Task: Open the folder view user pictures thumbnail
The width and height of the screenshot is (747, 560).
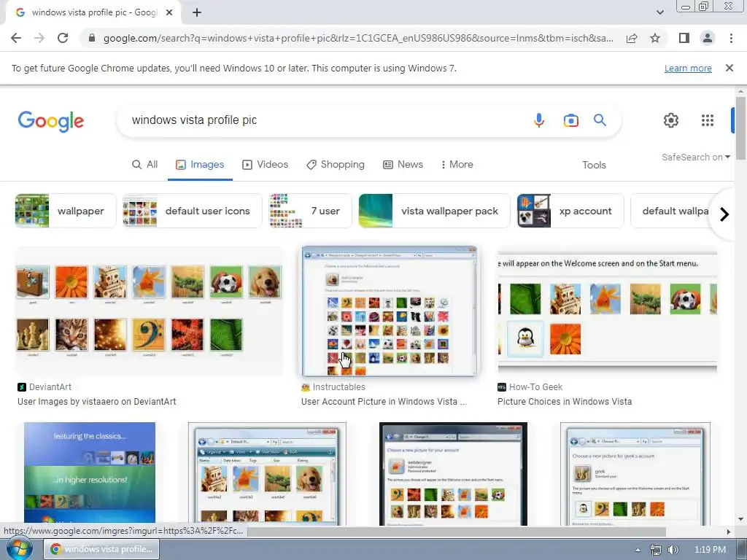Action: 267,473
